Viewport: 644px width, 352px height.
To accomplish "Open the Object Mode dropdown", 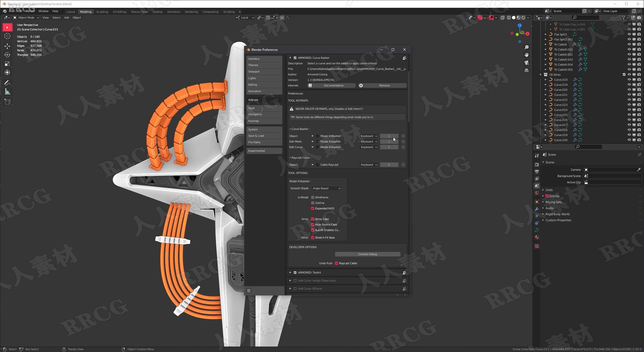I will click(26, 18).
